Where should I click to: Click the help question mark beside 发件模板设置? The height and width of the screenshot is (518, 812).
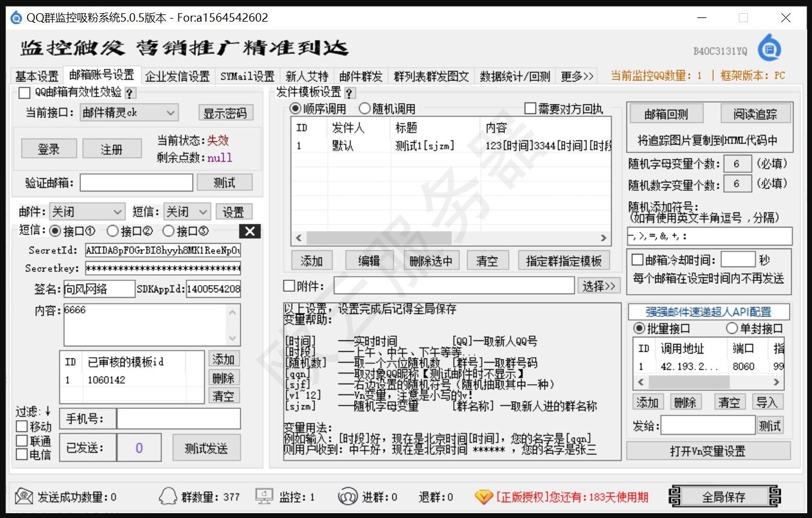[349, 93]
